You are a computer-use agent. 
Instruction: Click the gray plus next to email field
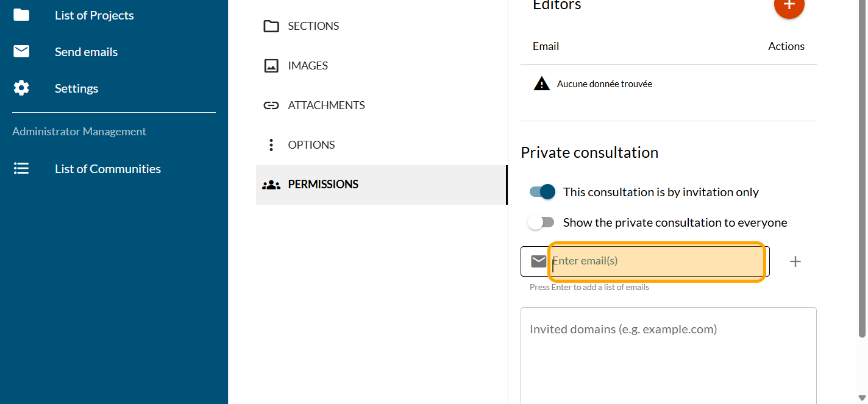(x=795, y=261)
